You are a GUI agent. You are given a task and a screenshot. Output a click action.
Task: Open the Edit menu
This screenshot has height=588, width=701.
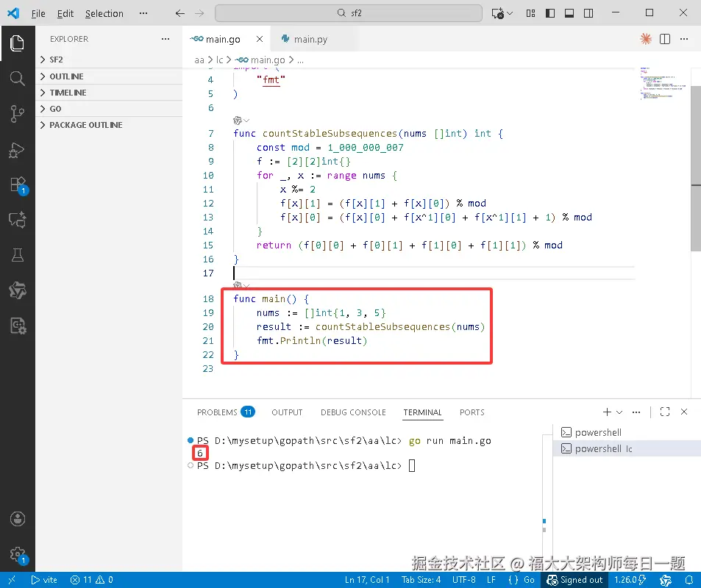coord(65,13)
